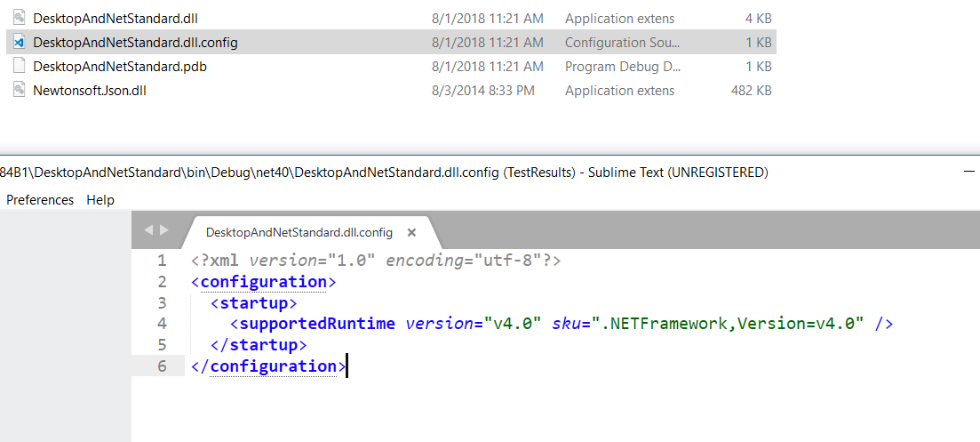Click the Newtonsoft.Json.dll file icon

tap(20, 90)
